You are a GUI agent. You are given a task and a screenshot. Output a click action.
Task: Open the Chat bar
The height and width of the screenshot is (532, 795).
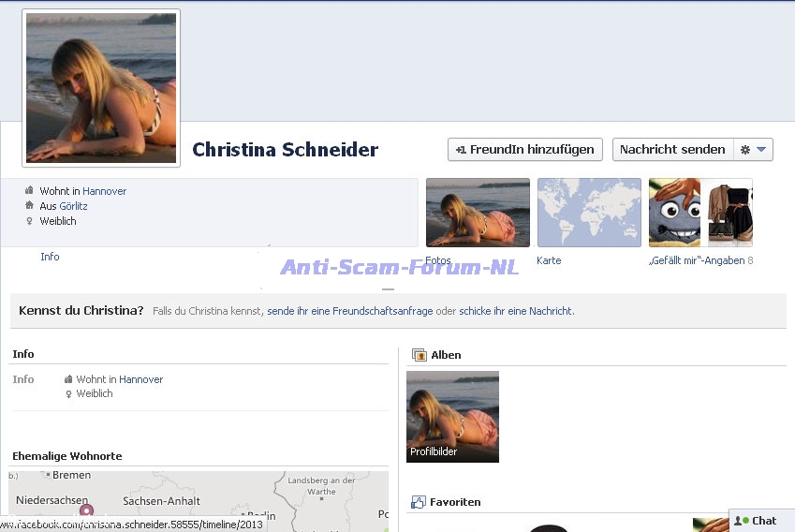pos(761,521)
